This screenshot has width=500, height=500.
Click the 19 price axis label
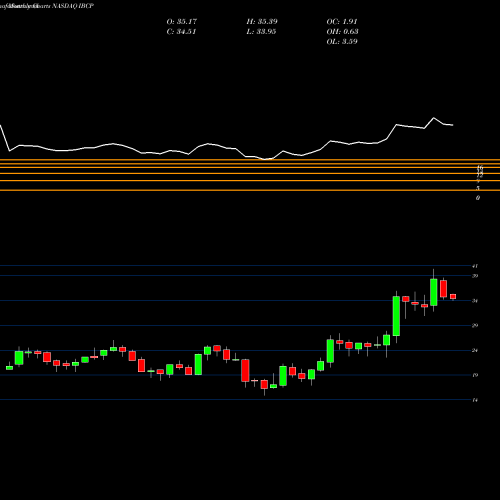pos(475,375)
